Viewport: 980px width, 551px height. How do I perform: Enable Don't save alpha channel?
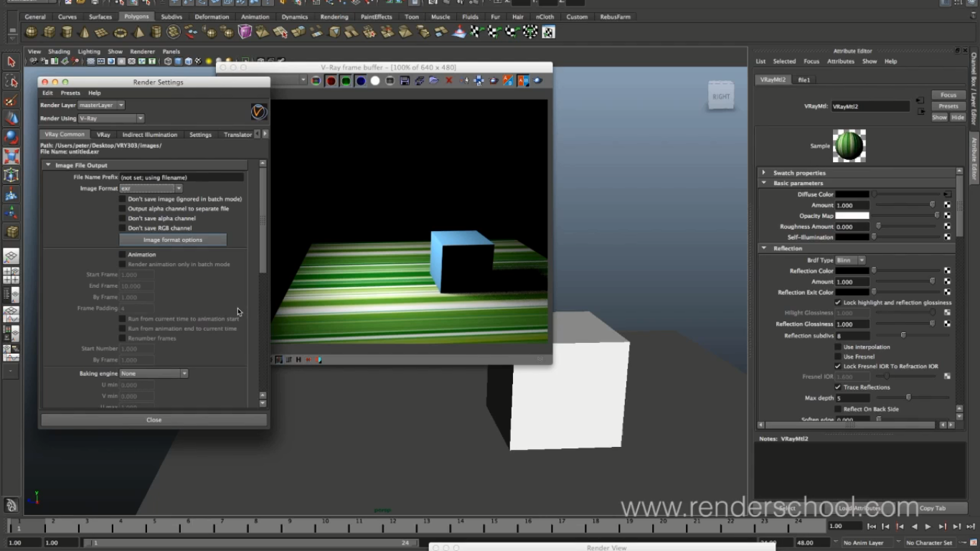(123, 218)
